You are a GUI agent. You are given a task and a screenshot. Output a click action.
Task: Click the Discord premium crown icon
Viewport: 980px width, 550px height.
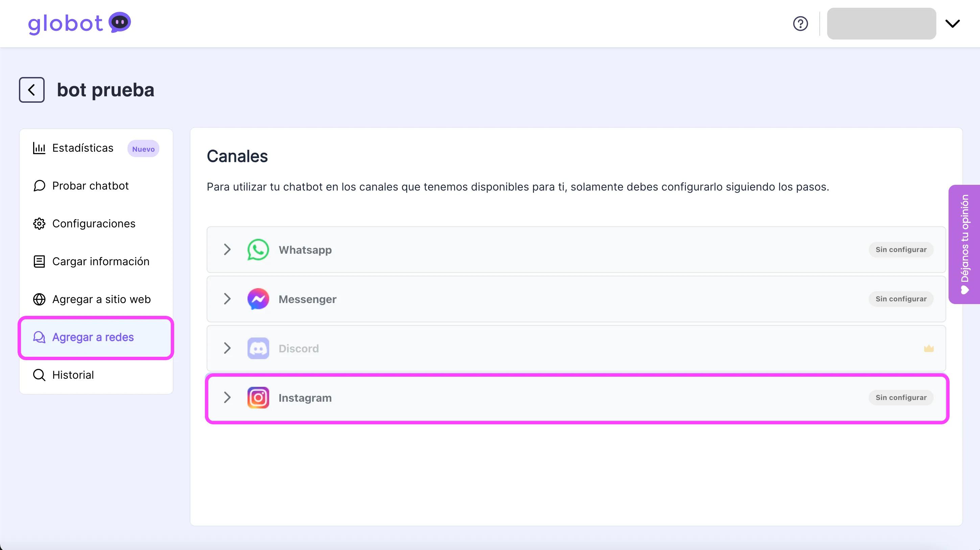coord(929,348)
